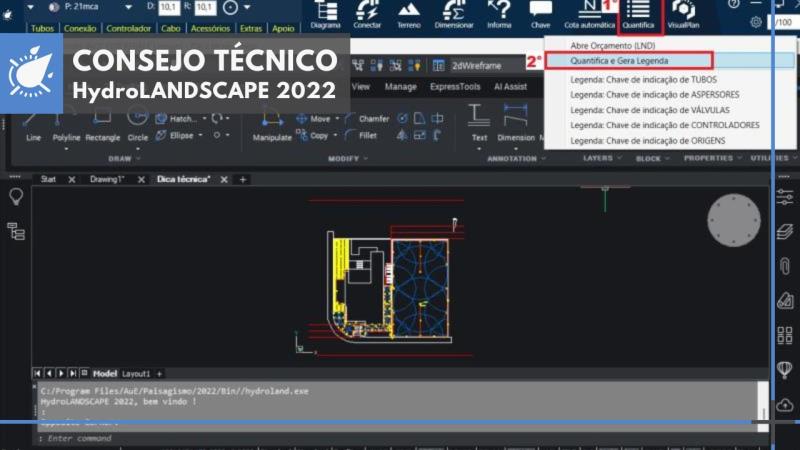Open the Drawing1 document tab
Viewport: 800px width, 450px height.
point(107,179)
